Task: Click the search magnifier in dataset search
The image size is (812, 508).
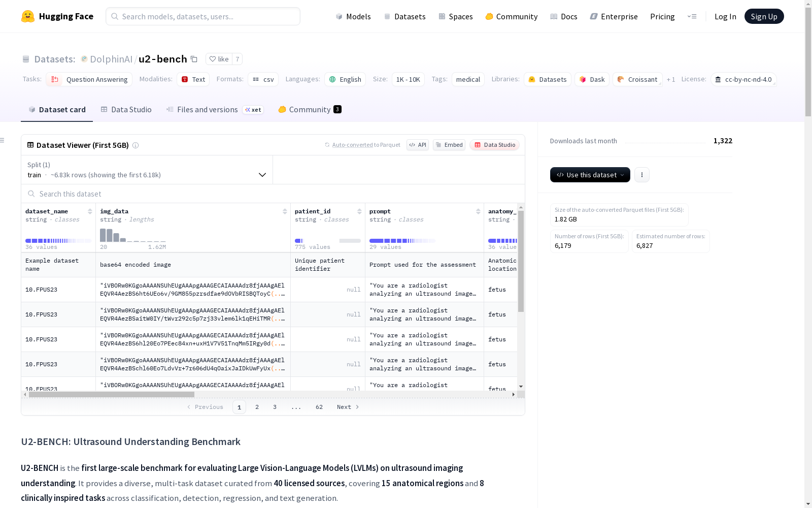Action: 31,194
